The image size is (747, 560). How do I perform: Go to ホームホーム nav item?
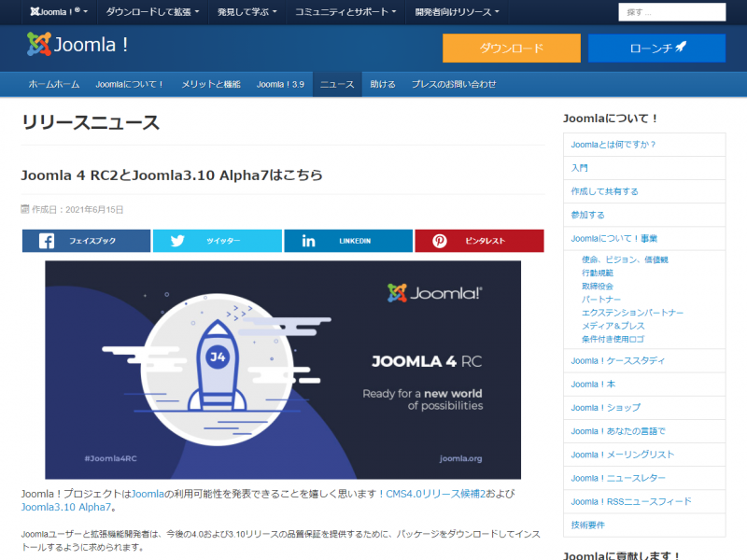tap(54, 84)
